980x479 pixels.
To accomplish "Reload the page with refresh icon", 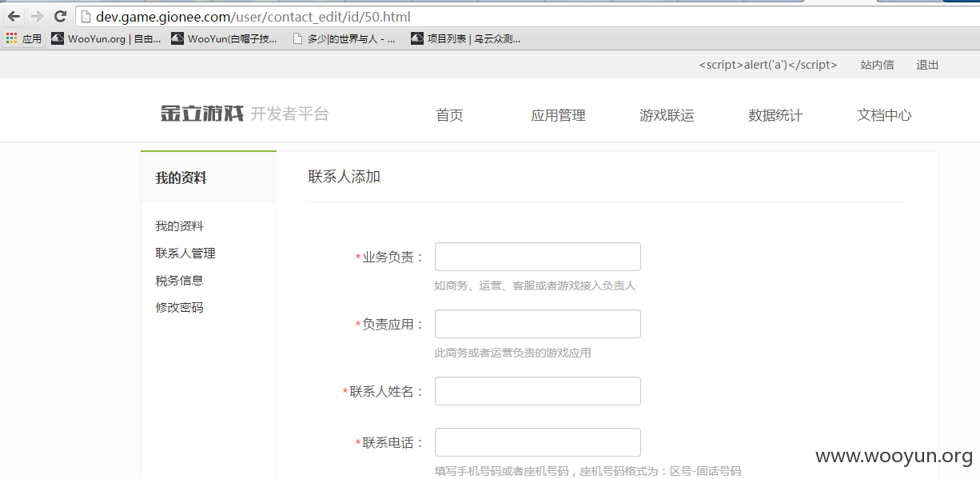I will coord(60,16).
